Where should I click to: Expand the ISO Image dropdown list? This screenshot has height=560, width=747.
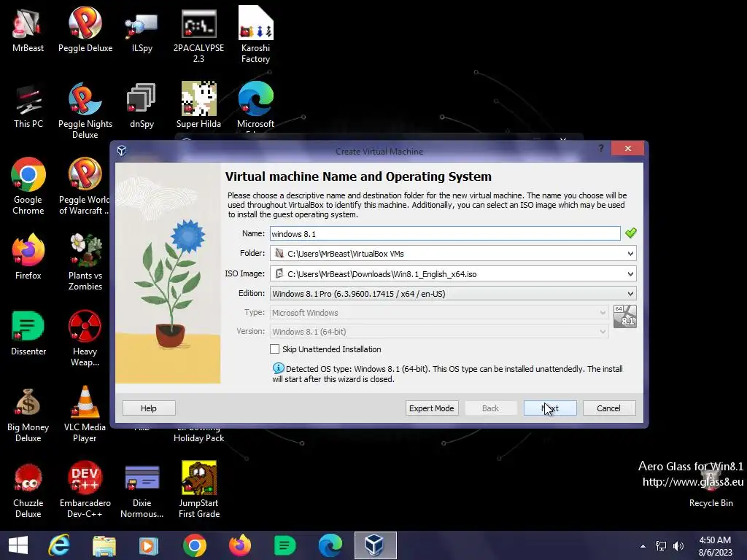tap(630, 274)
